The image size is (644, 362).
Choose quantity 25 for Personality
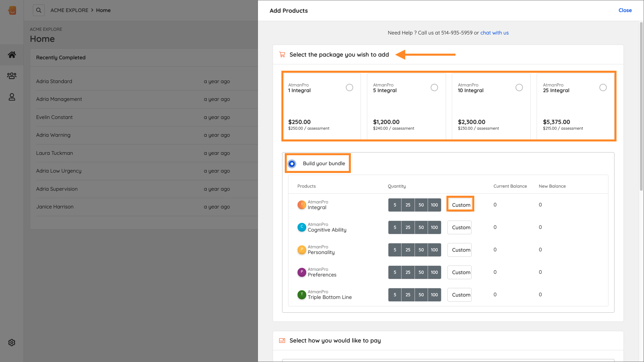pyautogui.click(x=408, y=250)
